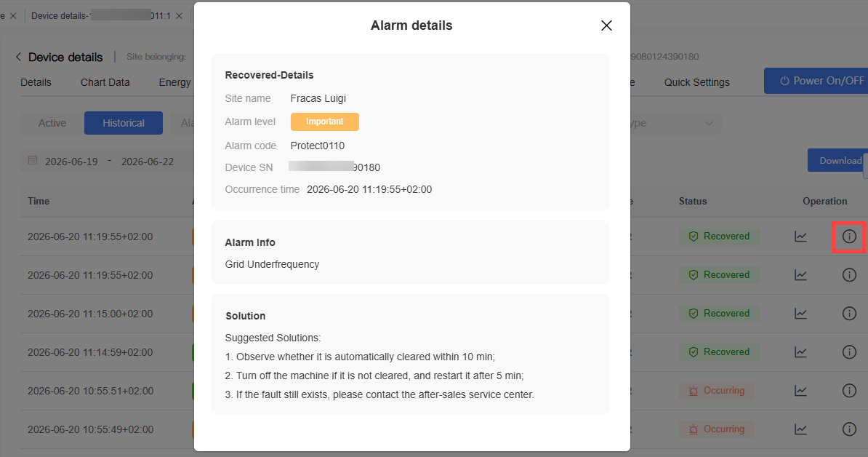This screenshot has height=457, width=868.
Task: Open chart icon for 10:55:49 alarm row
Action: point(800,429)
